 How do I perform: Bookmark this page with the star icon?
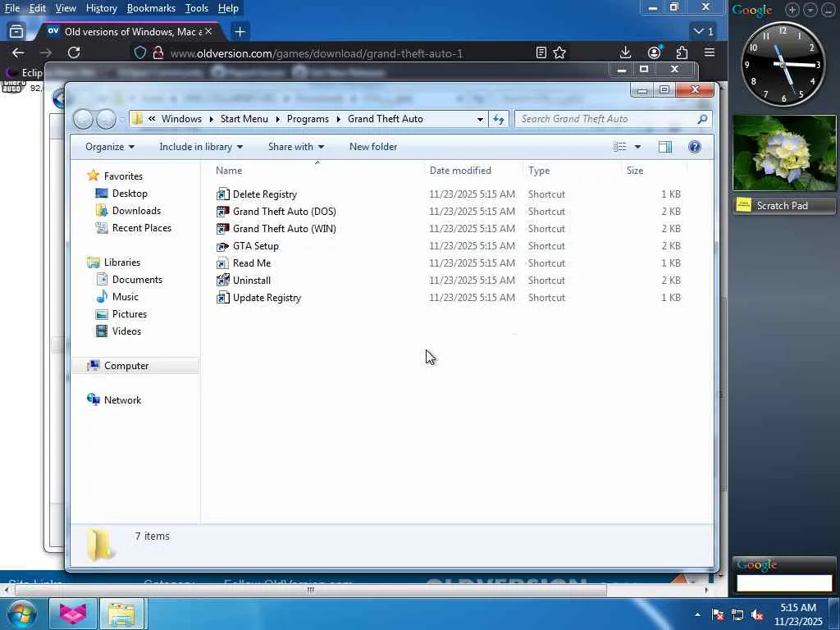(x=559, y=52)
